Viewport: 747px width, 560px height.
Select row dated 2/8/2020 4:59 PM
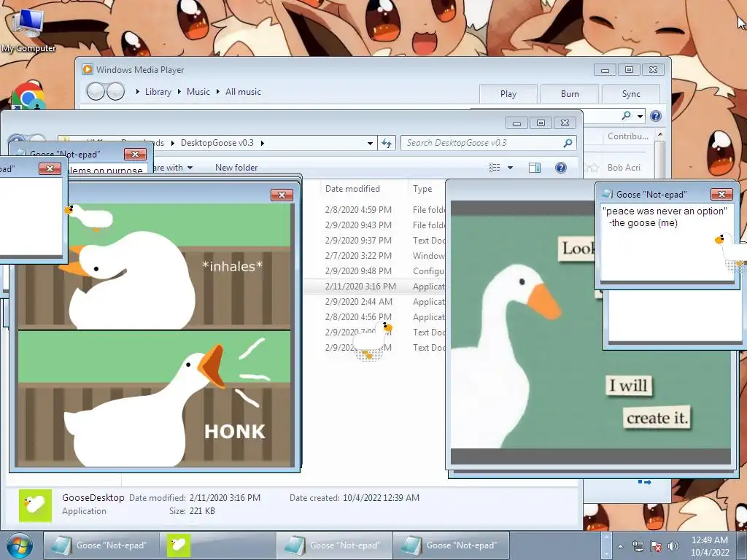click(374, 209)
